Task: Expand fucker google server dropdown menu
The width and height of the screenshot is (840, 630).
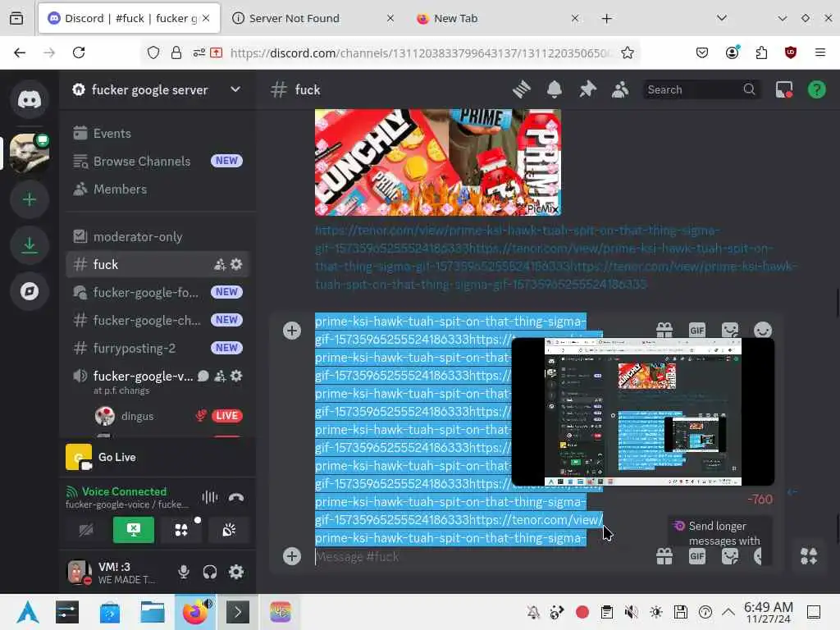Action: [235, 89]
